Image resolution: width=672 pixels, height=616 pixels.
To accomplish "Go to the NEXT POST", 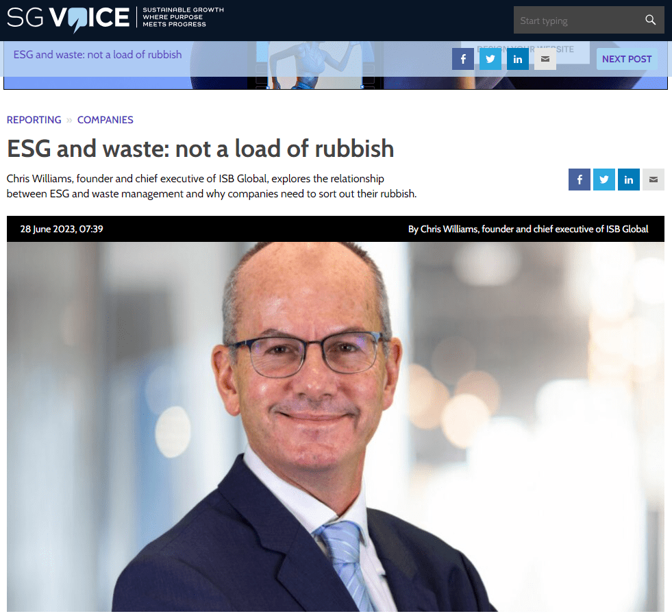I will [x=627, y=59].
